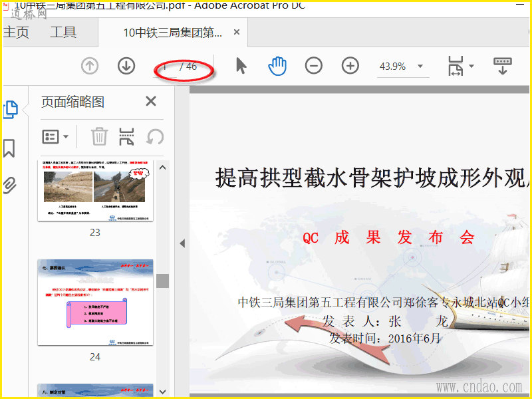Image resolution: width=532 pixels, height=399 pixels.
Task: Click the rotate page icon
Action: point(155,137)
